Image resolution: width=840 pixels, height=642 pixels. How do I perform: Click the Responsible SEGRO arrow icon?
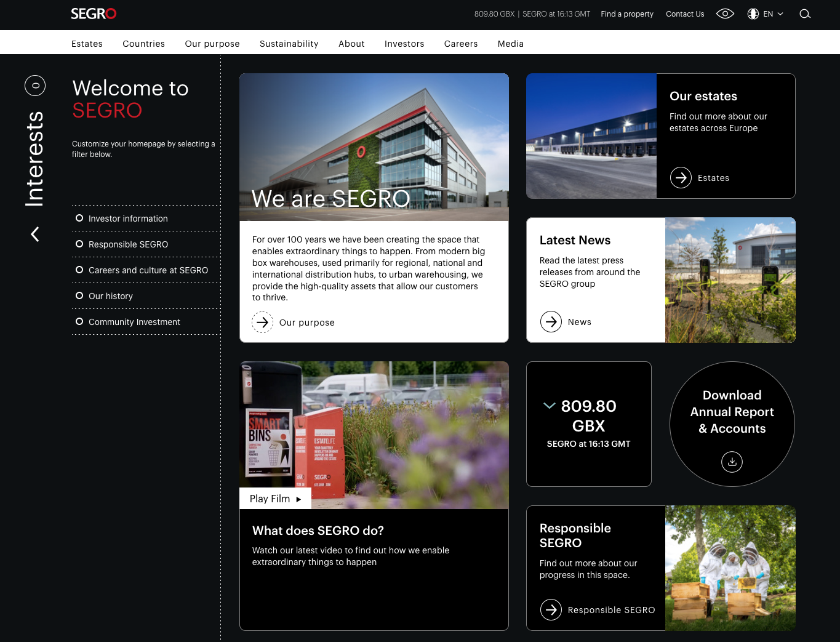coord(551,610)
